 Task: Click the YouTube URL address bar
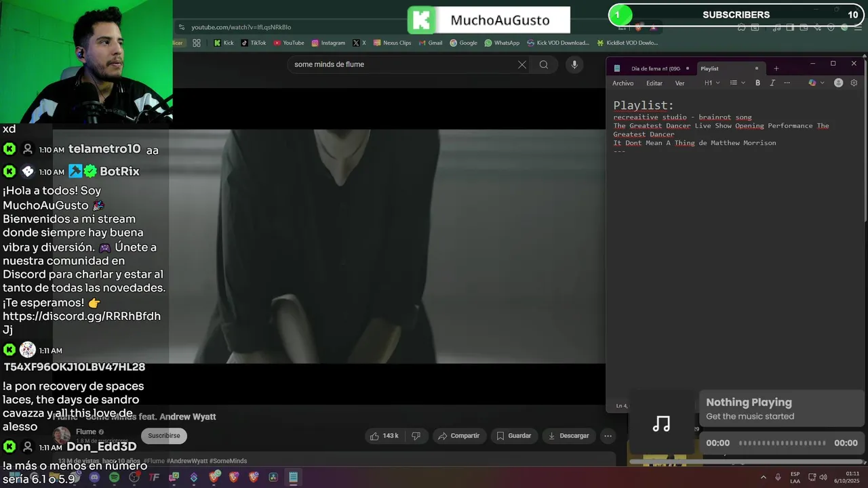241,27
